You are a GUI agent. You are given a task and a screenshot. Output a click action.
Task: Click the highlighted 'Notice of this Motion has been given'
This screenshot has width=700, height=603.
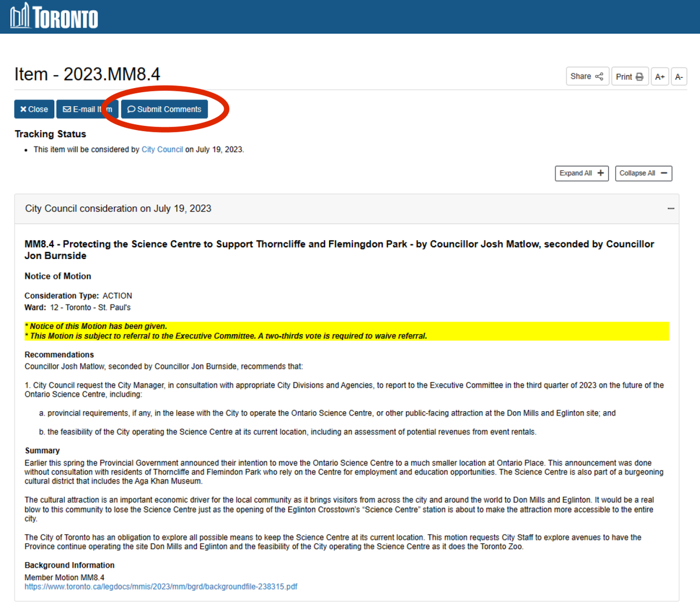(x=96, y=326)
